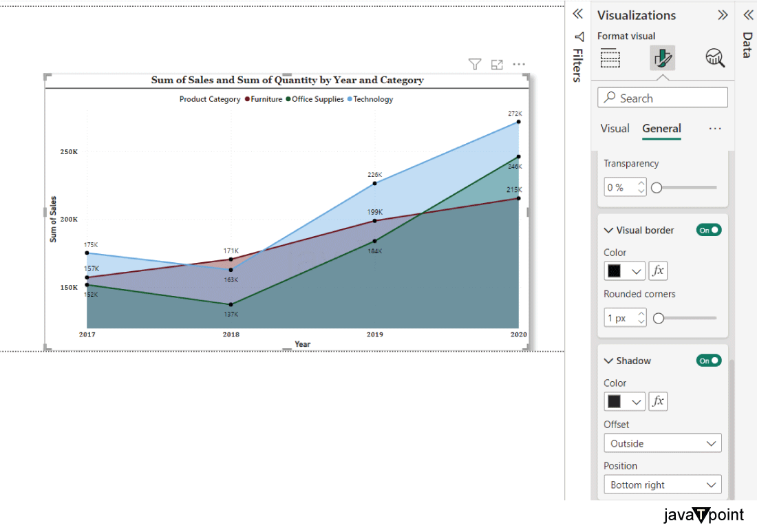Viewport: 757px width, 532px height.
Task: Click the Rounded corners px input box
Action: (625, 318)
